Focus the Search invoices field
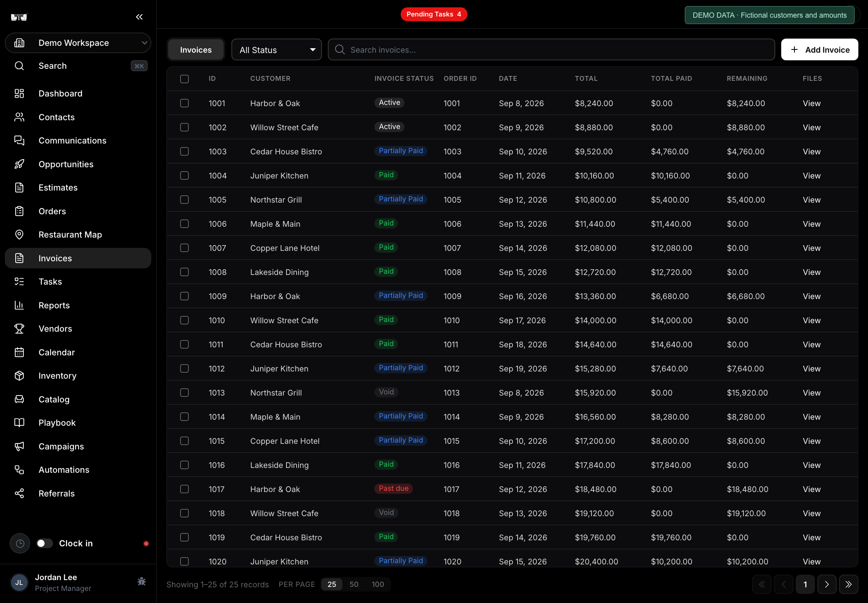The width and height of the screenshot is (868, 603). [551, 50]
